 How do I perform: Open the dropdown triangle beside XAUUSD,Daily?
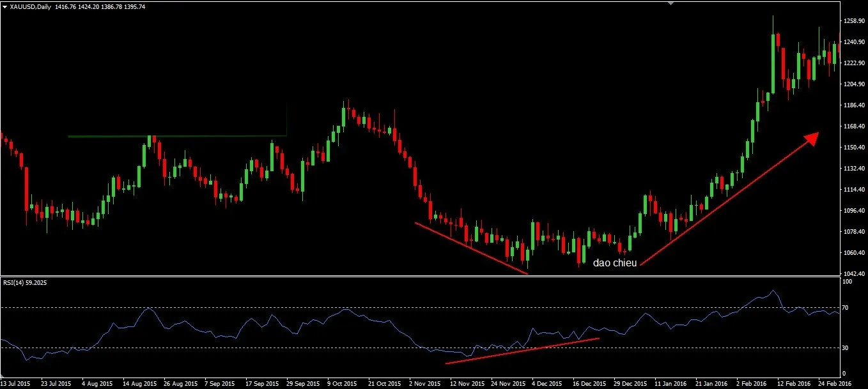[5, 6]
